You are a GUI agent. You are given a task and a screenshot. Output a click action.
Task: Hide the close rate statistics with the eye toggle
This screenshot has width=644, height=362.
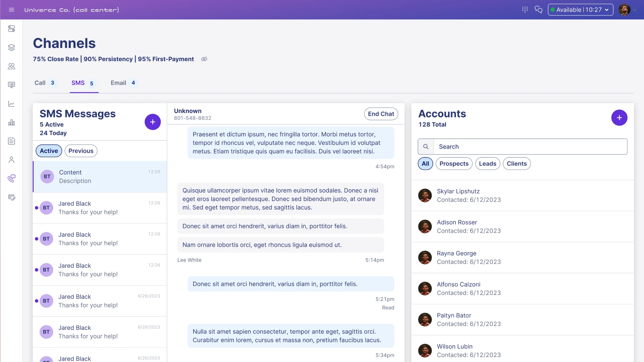[x=204, y=59]
